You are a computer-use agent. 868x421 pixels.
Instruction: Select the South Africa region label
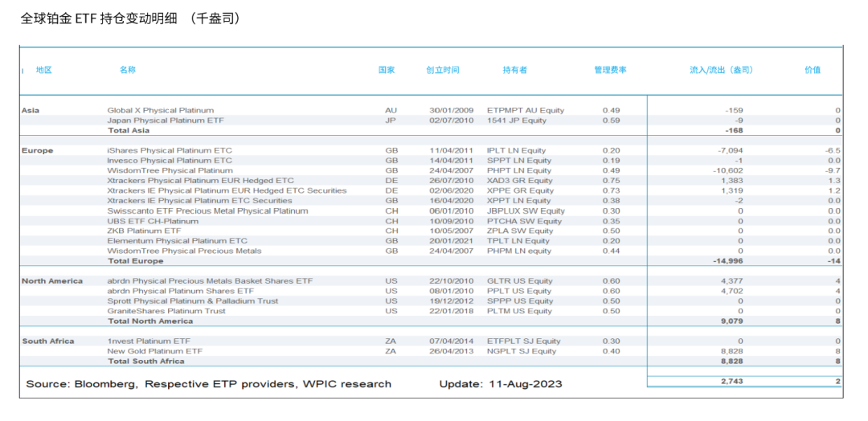point(48,341)
